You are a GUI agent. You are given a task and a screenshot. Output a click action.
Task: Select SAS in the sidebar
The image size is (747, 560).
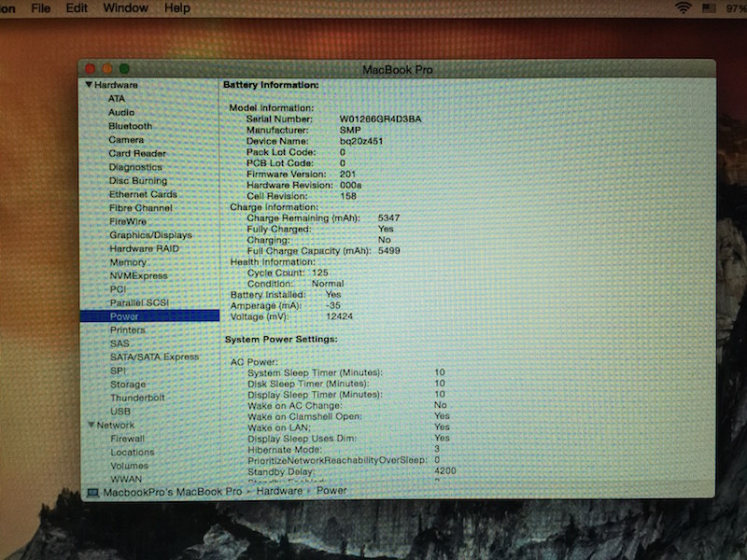[x=120, y=343]
